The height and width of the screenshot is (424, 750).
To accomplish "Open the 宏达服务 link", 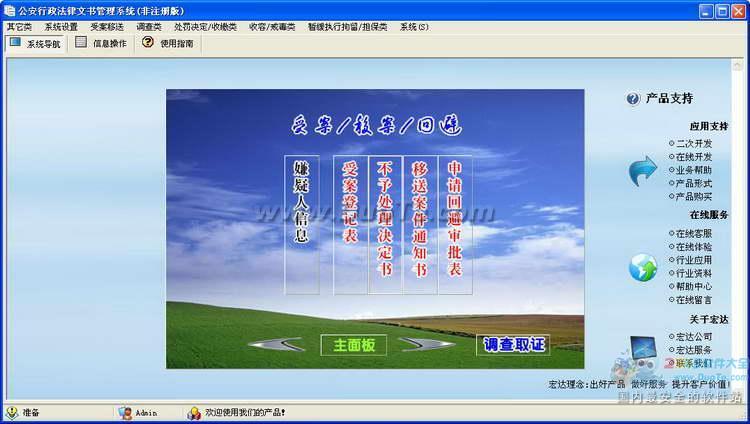I will pos(694,350).
